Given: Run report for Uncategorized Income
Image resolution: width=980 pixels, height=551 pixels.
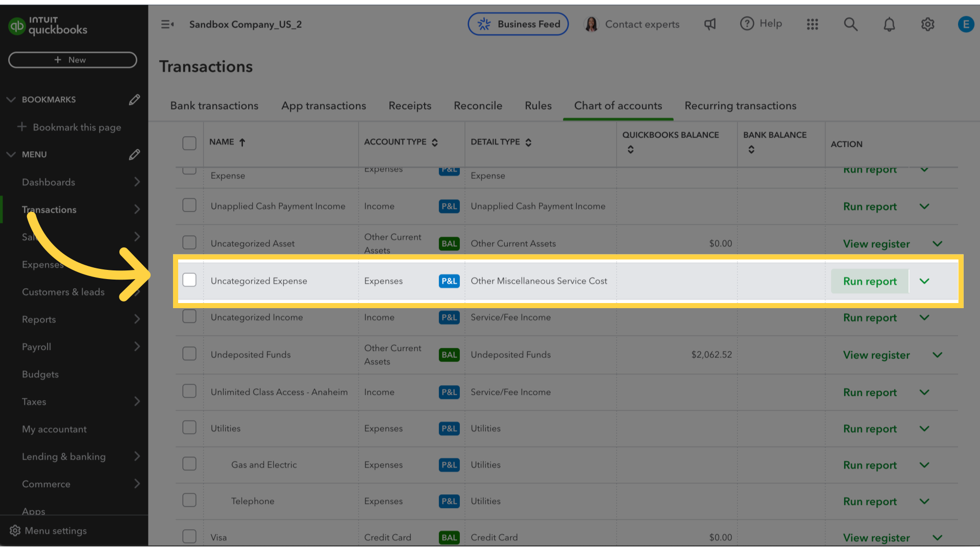Looking at the screenshot, I should point(870,318).
